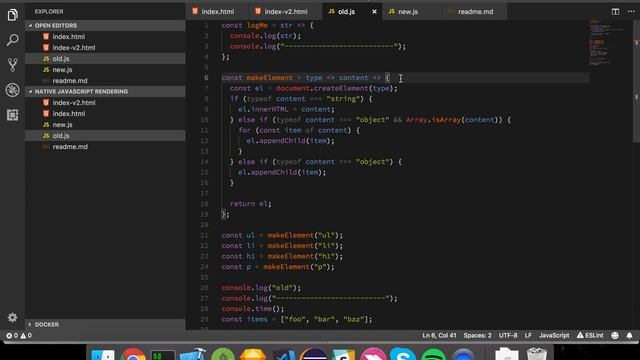Place cursor on 'return el;' line
640x360 pixels.
tap(250, 204)
